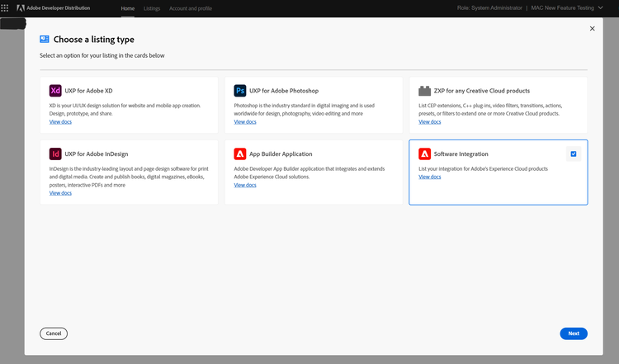Open View docs for Software Integration
Viewport: 619px width, 364px height.
click(x=429, y=177)
